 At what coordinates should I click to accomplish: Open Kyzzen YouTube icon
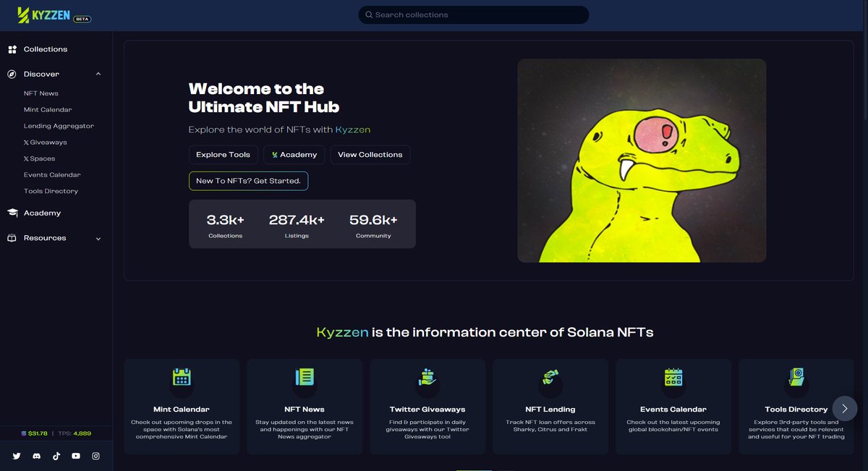click(x=76, y=456)
